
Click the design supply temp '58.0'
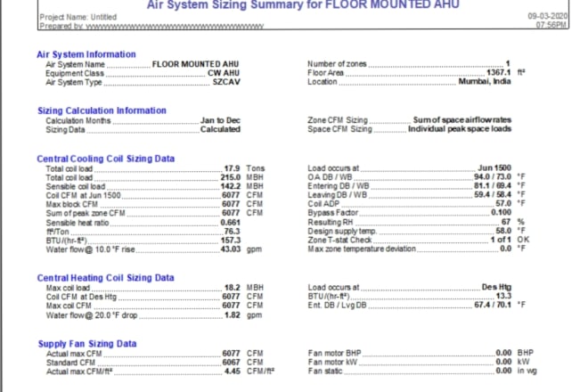point(503,231)
